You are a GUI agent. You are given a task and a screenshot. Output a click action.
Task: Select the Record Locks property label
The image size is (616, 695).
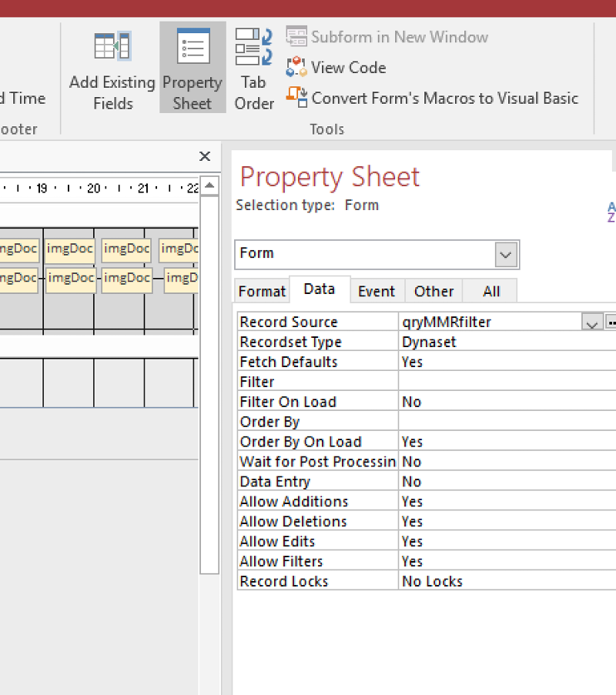pyautogui.click(x=318, y=581)
